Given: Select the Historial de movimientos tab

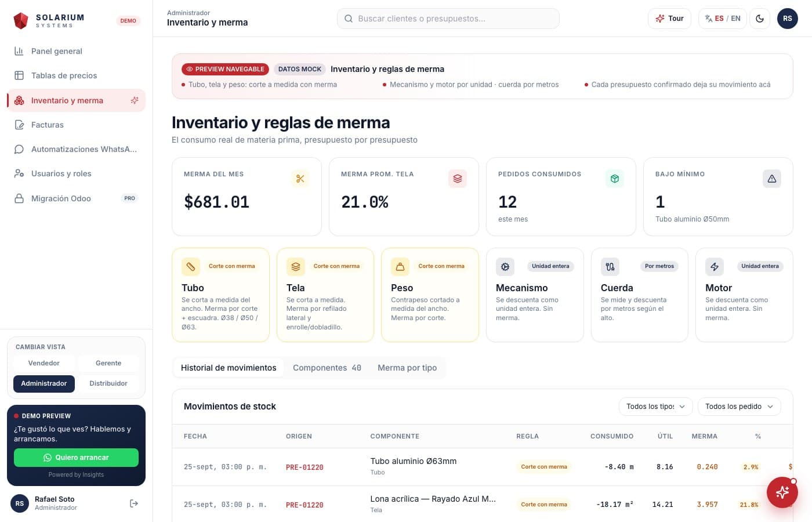Looking at the screenshot, I should point(229,368).
